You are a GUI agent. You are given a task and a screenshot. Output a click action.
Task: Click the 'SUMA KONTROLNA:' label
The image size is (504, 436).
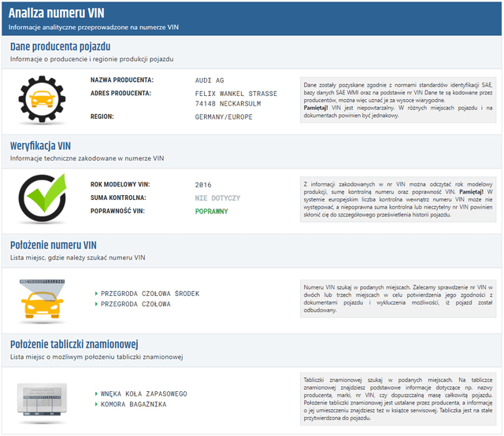pos(118,198)
